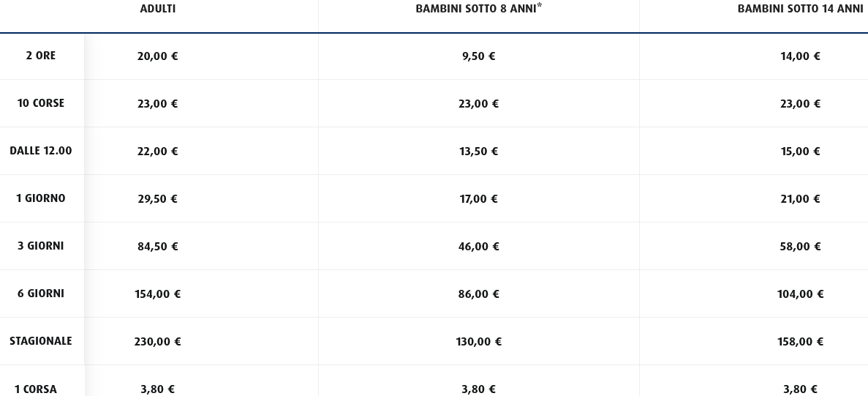Click the adult 2 ORE price 20,00 €
Viewport: 868px width, 396px height.
pos(158,56)
